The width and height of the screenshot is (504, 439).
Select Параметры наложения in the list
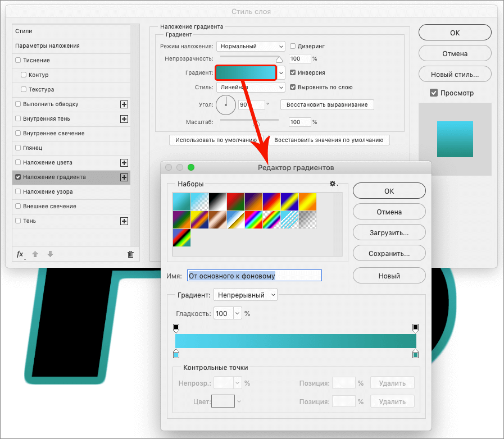point(71,45)
